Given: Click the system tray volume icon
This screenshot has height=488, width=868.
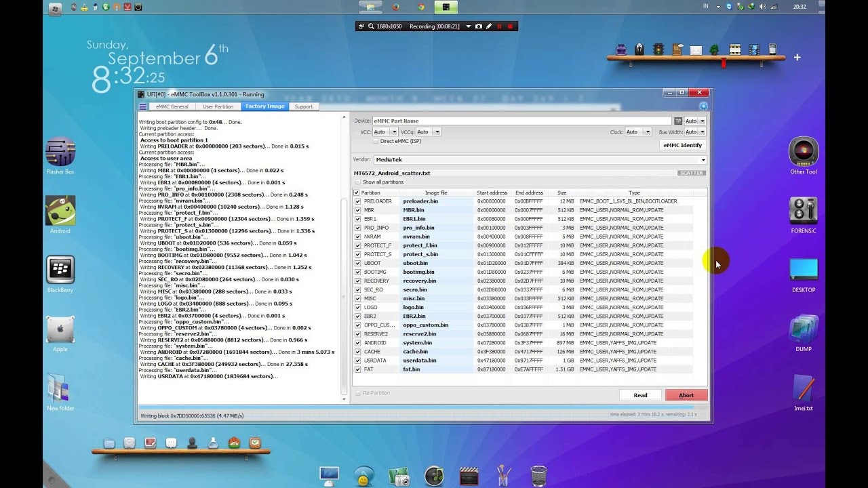Looking at the screenshot, I should point(762,7).
